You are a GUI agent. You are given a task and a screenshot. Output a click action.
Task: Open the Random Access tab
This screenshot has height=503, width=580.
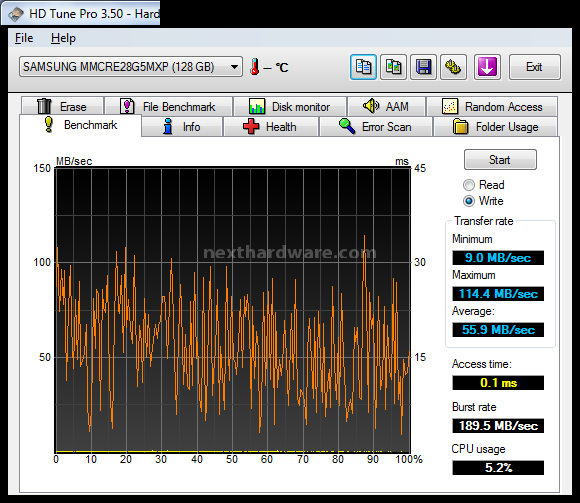(492, 107)
